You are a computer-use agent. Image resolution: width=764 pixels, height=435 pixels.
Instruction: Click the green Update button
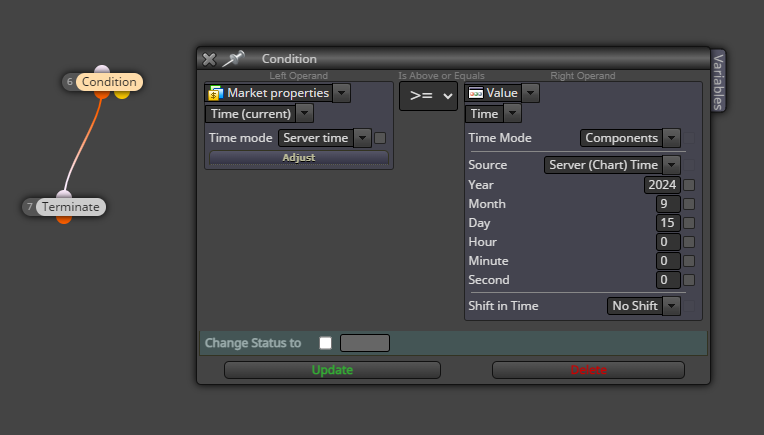point(332,370)
